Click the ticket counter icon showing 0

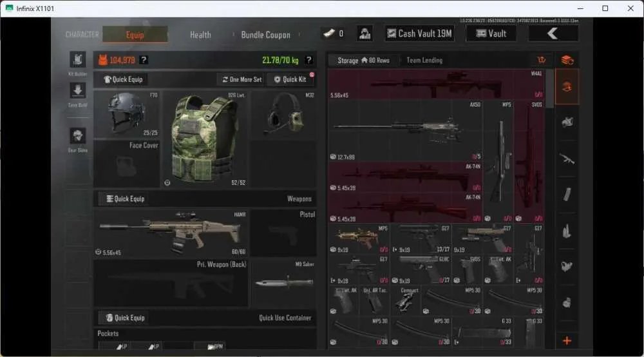(x=333, y=34)
